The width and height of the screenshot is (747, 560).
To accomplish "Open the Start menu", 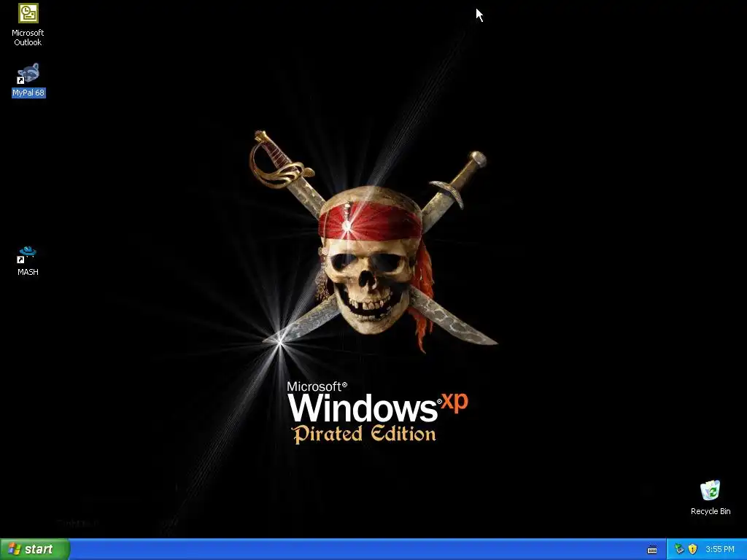I will 35,549.
